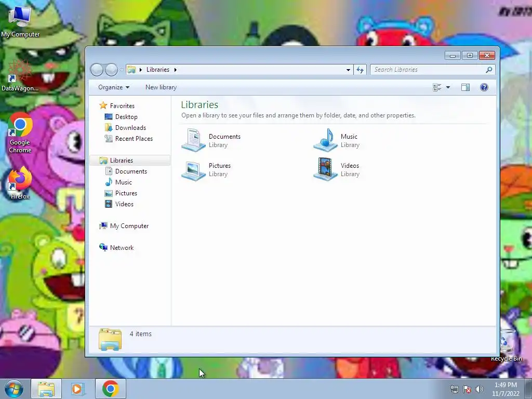This screenshot has height=399, width=532.
Task: Click the New library button
Action: point(161,87)
